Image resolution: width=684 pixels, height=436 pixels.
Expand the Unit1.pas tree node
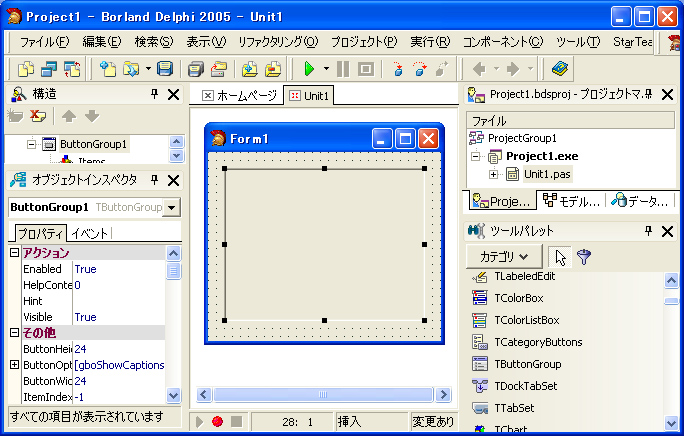tap(493, 174)
